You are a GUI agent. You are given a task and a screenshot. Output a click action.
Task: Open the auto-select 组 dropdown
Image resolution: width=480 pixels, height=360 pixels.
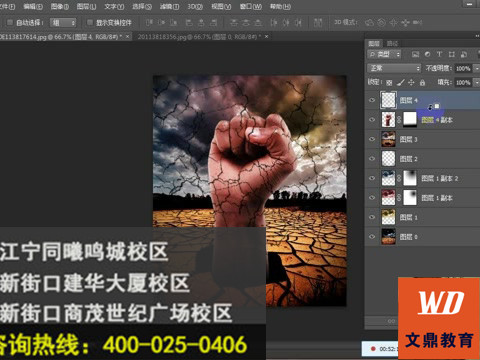pyautogui.click(x=63, y=23)
